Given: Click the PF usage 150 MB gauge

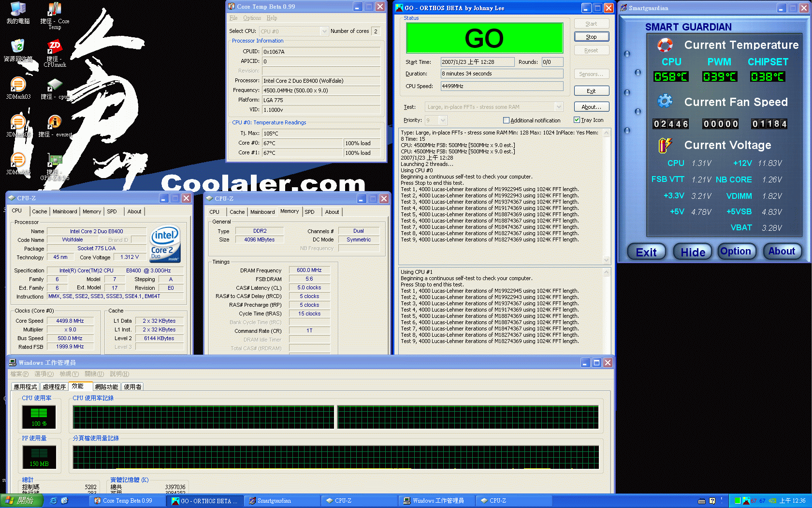Looking at the screenshot, I should point(39,457).
